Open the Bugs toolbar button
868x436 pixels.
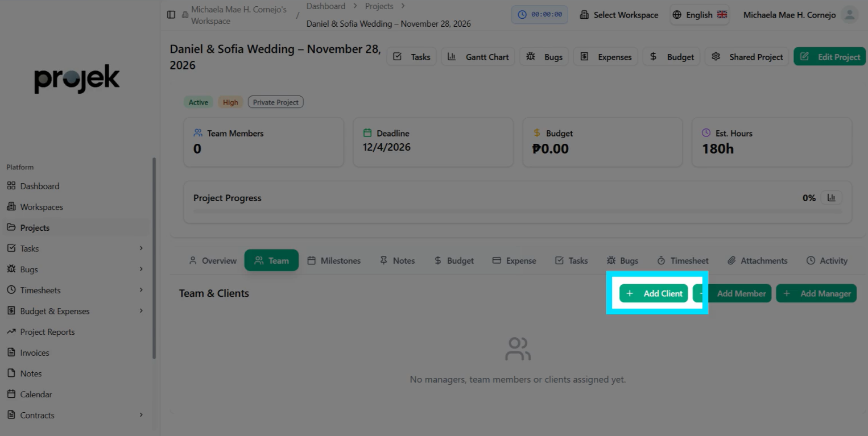(x=544, y=57)
